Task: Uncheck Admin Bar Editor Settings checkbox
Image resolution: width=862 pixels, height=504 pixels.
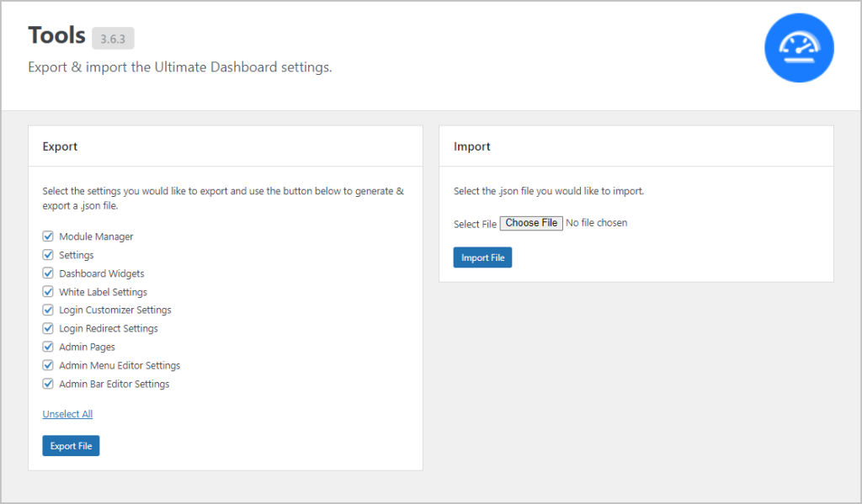Action: pyautogui.click(x=48, y=384)
